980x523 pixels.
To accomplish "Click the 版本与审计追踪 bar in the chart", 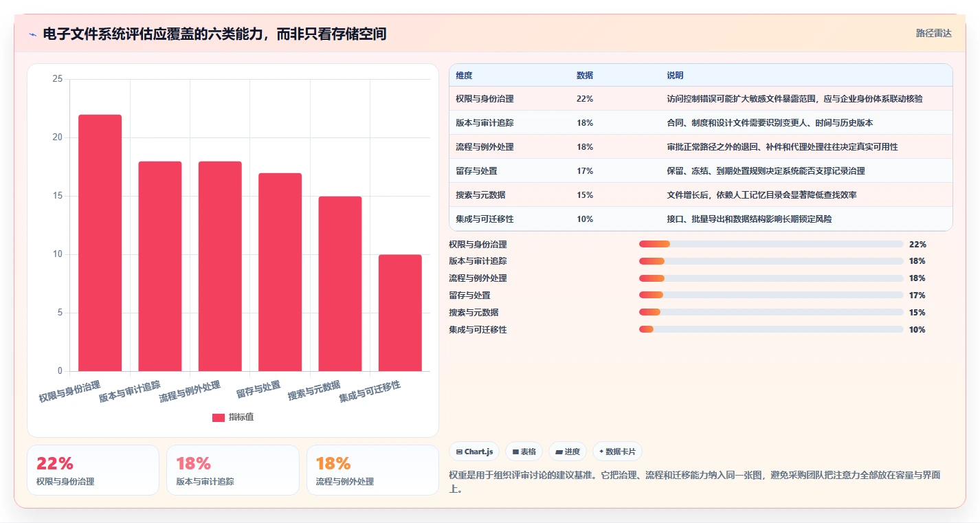I will (160, 266).
